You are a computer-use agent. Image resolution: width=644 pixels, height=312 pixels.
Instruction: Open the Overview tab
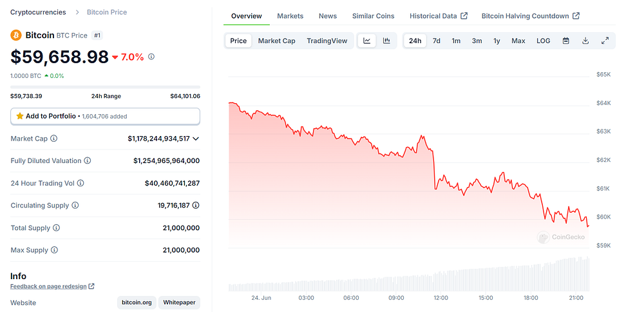(x=247, y=16)
